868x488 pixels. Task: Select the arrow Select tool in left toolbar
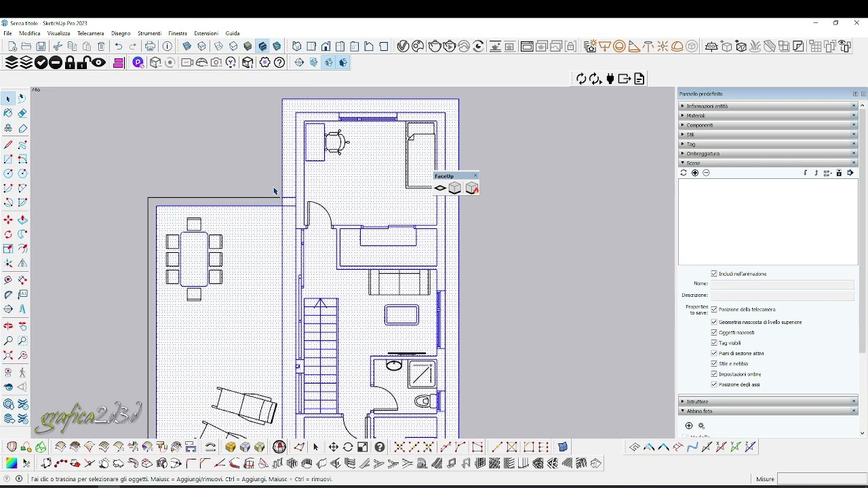pos(8,99)
